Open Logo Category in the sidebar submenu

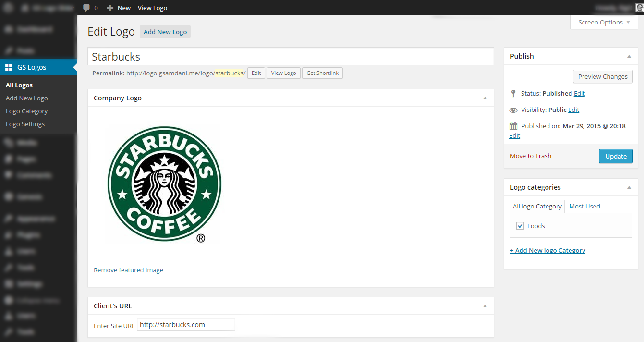[x=26, y=111]
